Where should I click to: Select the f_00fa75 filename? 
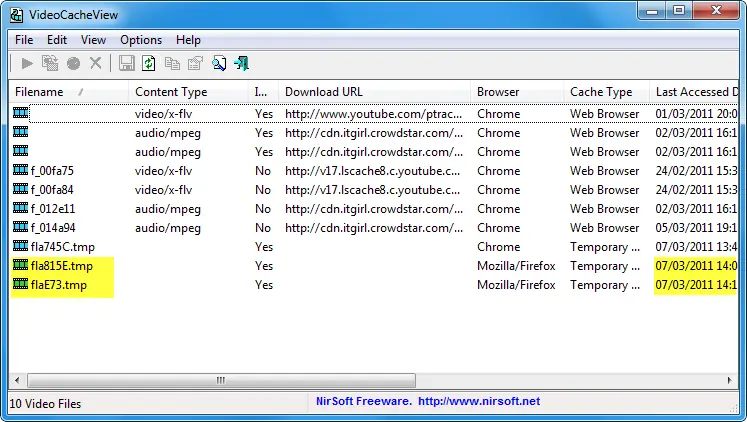(52, 171)
